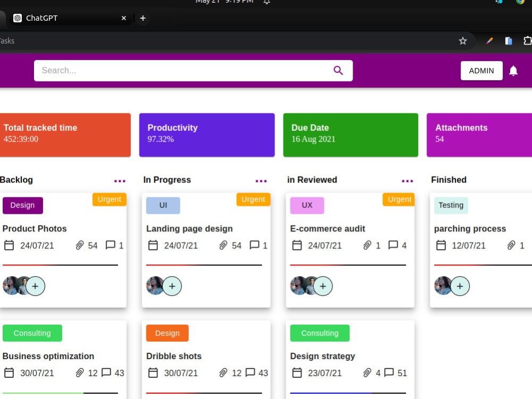
Task: Click calendar icon on Product Photos
Action: 9,245
